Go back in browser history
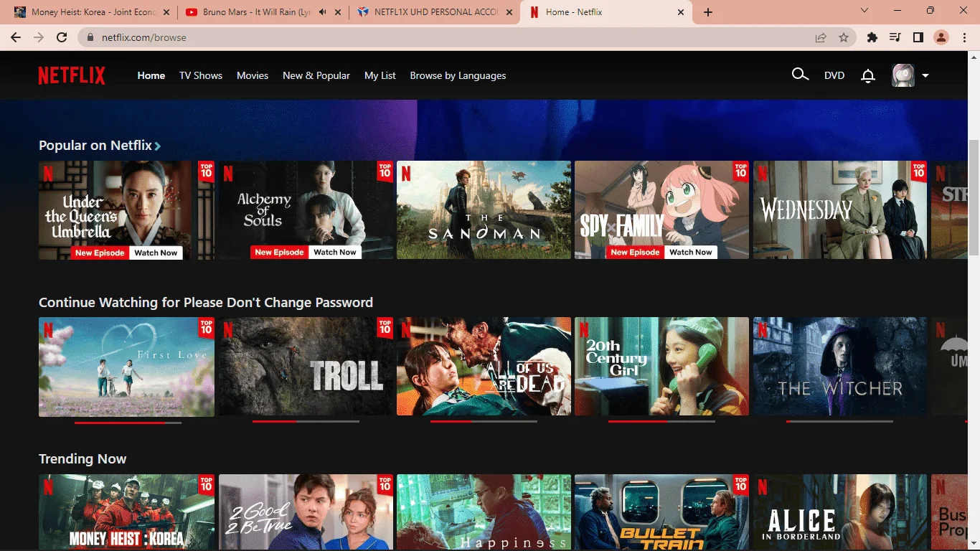This screenshot has height=551, width=980. click(x=16, y=37)
